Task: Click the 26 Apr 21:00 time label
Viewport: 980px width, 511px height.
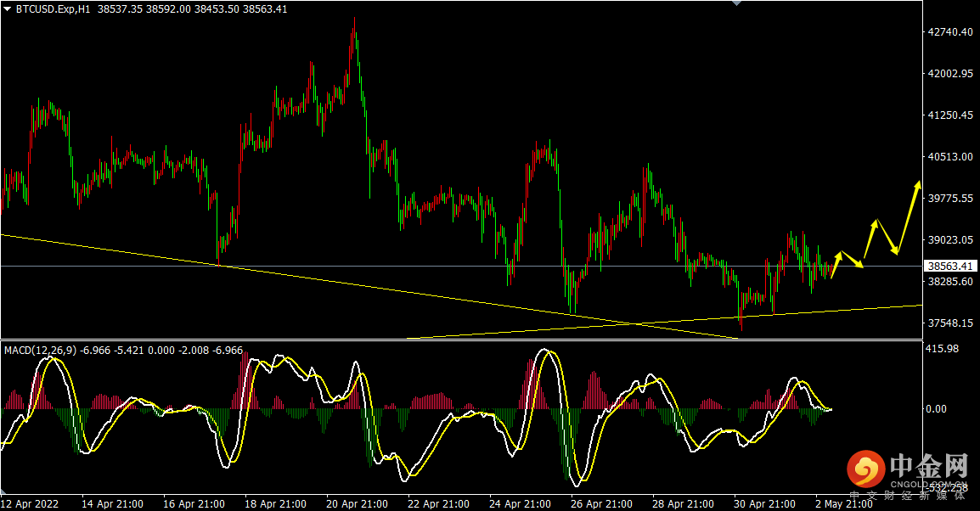Action: (x=602, y=503)
